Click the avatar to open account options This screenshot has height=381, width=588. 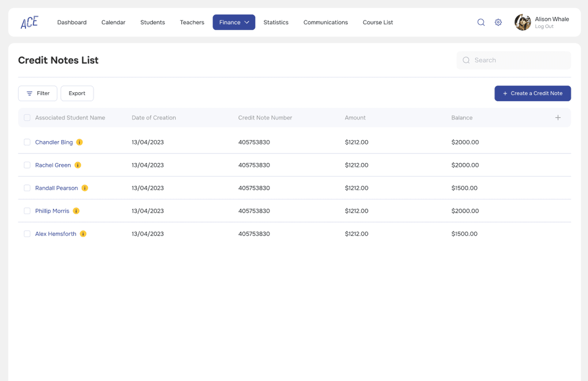pyautogui.click(x=523, y=22)
